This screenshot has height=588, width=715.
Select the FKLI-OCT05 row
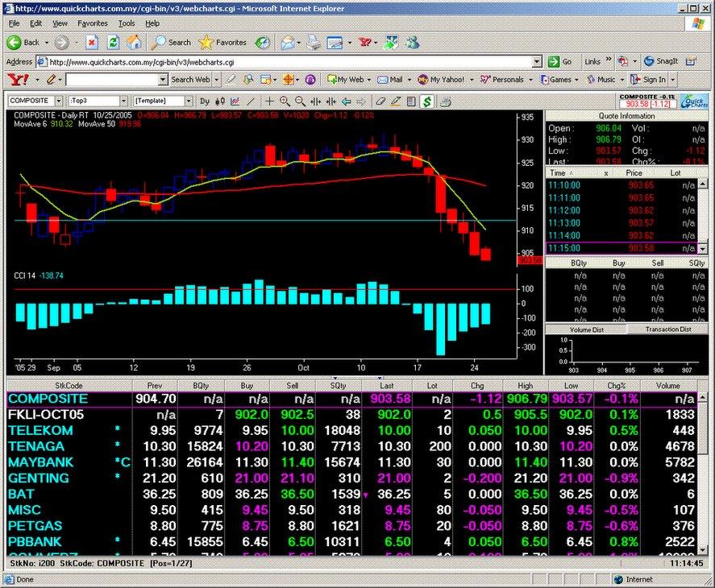point(351,414)
